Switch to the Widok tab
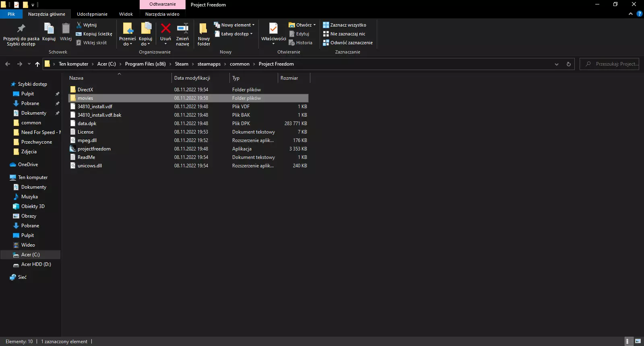 pos(126,14)
